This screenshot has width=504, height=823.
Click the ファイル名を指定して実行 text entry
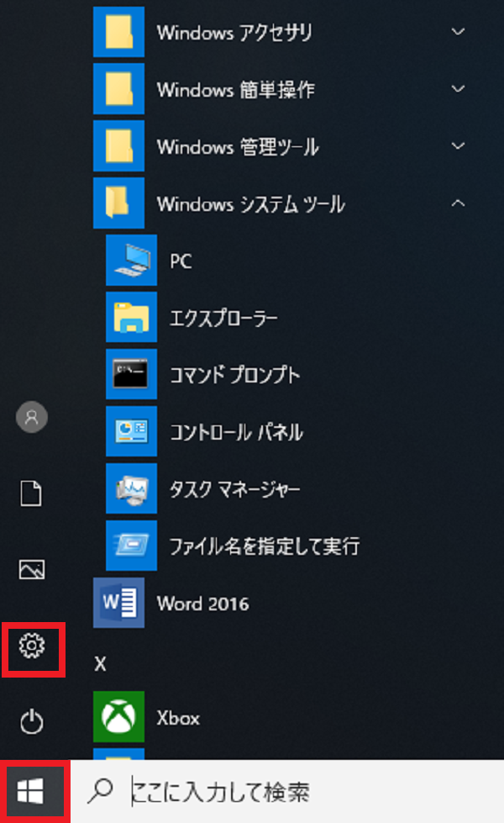click(x=265, y=546)
